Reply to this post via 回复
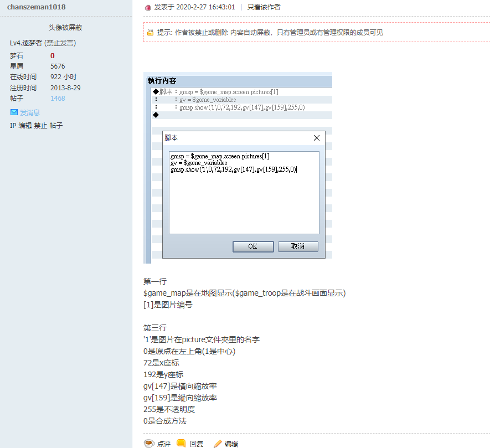The height and width of the screenshot is (448, 490). coord(197,444)
